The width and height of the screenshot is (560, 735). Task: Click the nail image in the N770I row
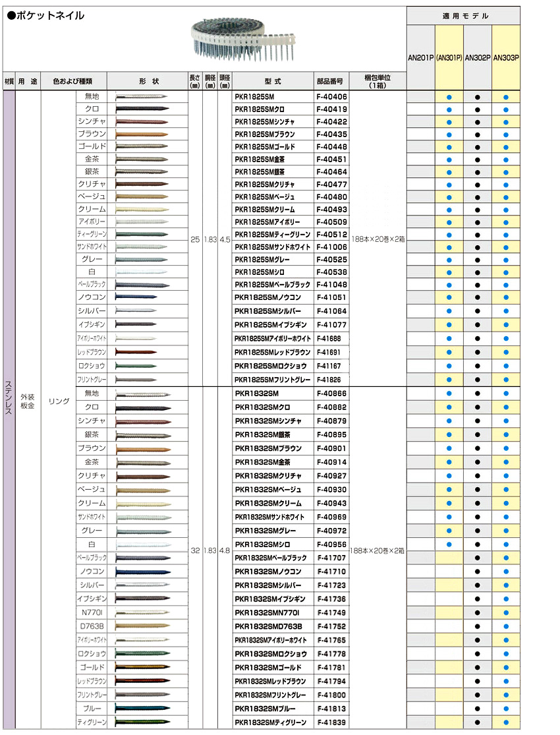(143, 612)
